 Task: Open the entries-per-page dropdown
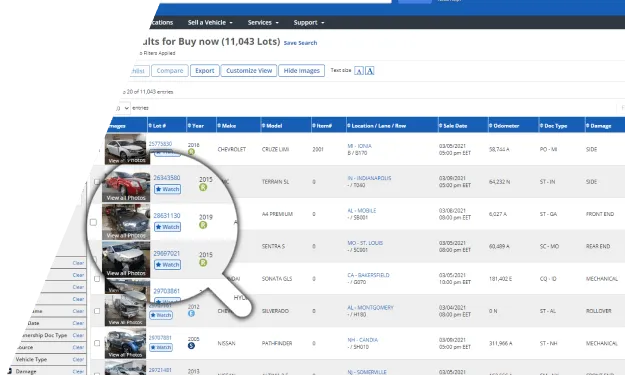pos(122,108)
